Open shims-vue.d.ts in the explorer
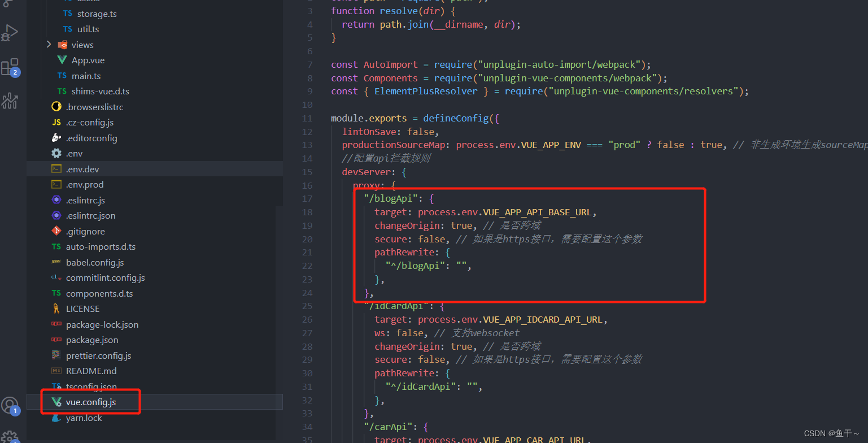 coord(101,91)
